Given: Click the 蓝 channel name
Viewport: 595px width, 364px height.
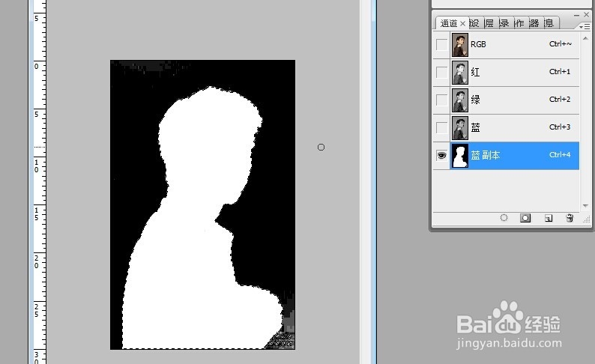Looking at the screenshot, I should (475, 127).
